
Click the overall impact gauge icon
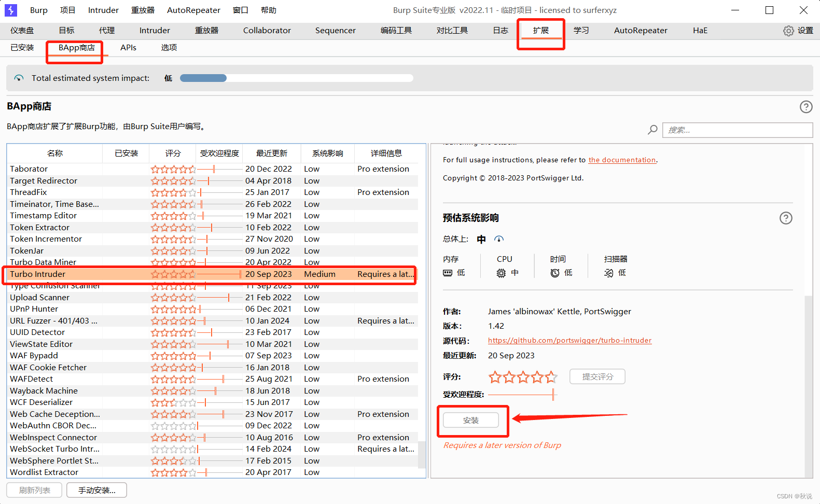[x=499, y=239]
